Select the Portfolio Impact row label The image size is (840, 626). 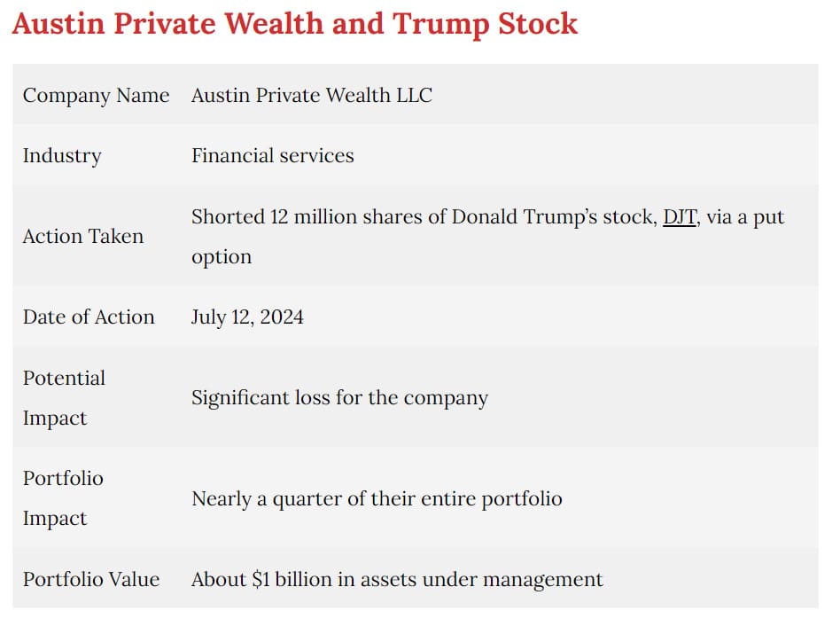63,498
